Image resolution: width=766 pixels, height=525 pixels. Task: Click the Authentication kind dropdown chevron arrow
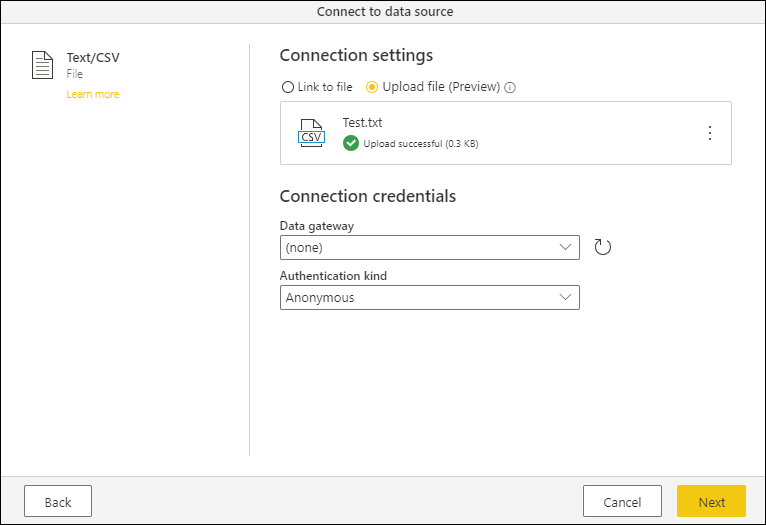(566, 297)
